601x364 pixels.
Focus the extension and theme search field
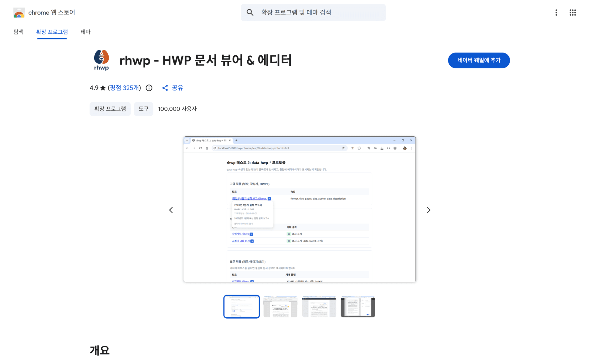pos(313,13)
